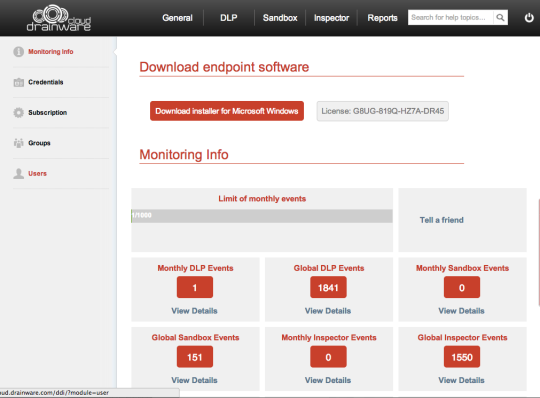Screen dimensions: 540x398
Task: View Details for Monthly Inspector Events
Action: pos(328,380)
